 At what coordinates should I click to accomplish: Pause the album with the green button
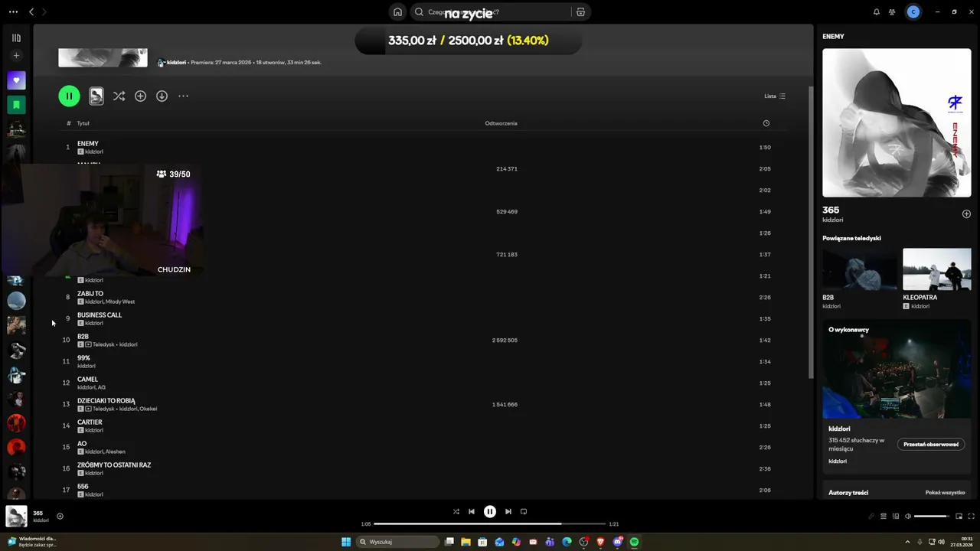coord(69,96)
